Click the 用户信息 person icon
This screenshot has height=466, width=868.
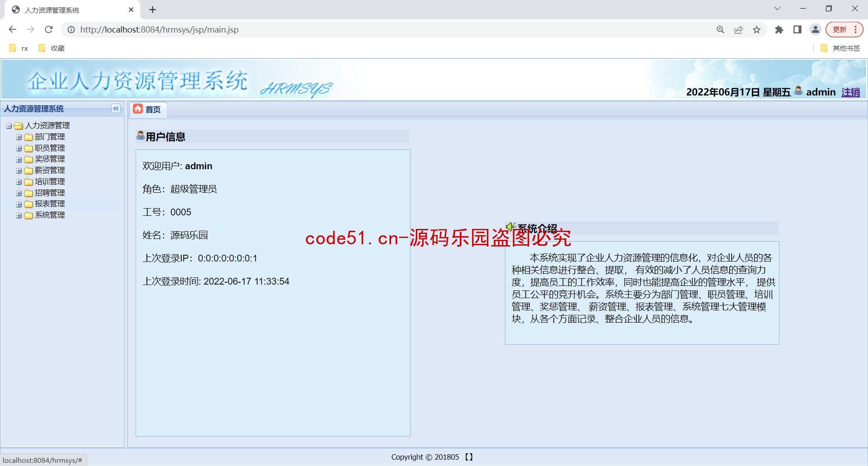141,136
